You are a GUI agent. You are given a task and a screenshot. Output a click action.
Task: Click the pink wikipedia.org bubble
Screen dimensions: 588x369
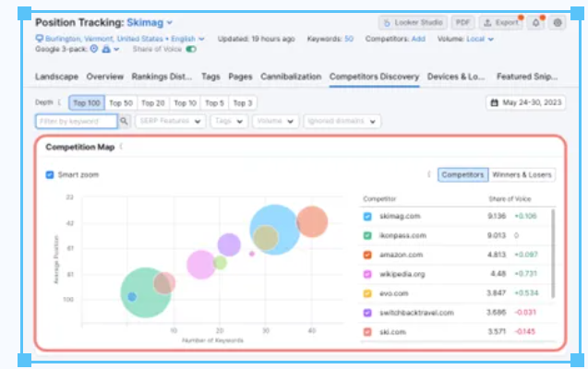click(x=200, y=265)
